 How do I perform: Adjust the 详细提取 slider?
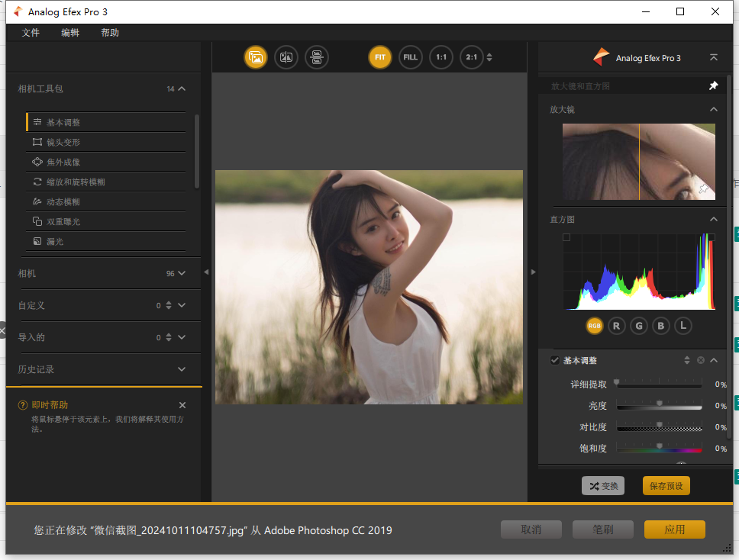point(659,385)
